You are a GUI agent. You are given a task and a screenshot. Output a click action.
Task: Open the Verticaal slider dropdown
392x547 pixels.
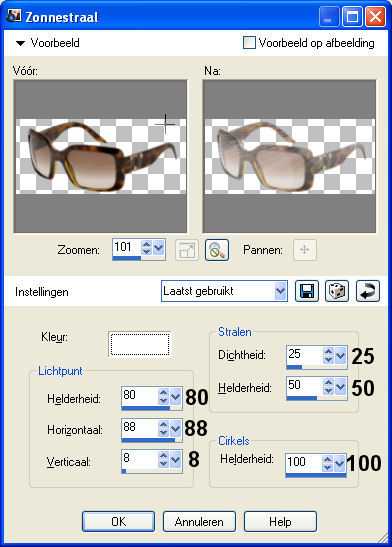(175, 460)
